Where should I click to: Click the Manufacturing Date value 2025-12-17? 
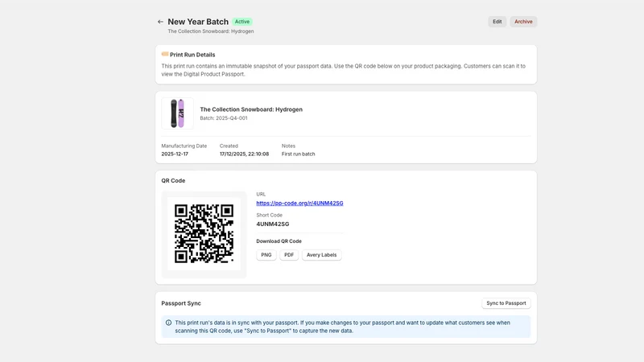point(175,154)
